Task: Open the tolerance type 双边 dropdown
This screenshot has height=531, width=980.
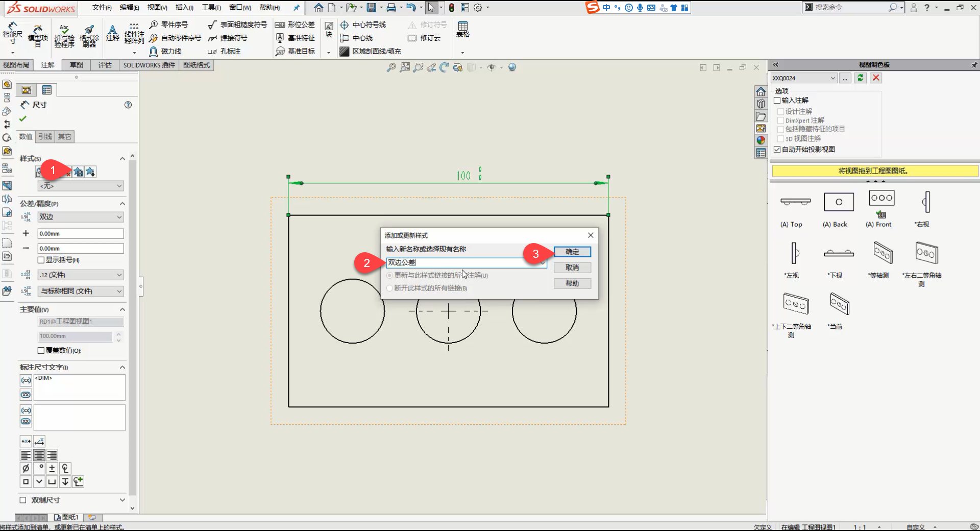Action: click(81, 217)
